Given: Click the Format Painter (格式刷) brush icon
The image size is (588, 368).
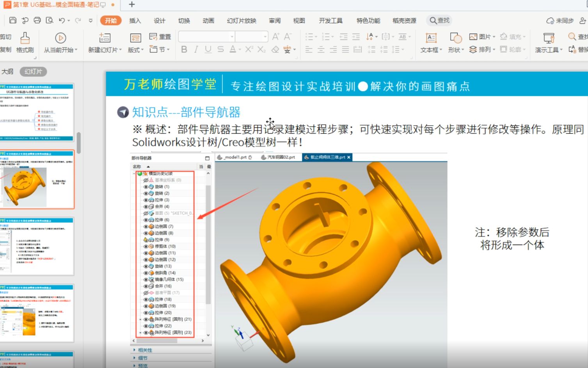Looking at the screenshot, I should 25,38.
